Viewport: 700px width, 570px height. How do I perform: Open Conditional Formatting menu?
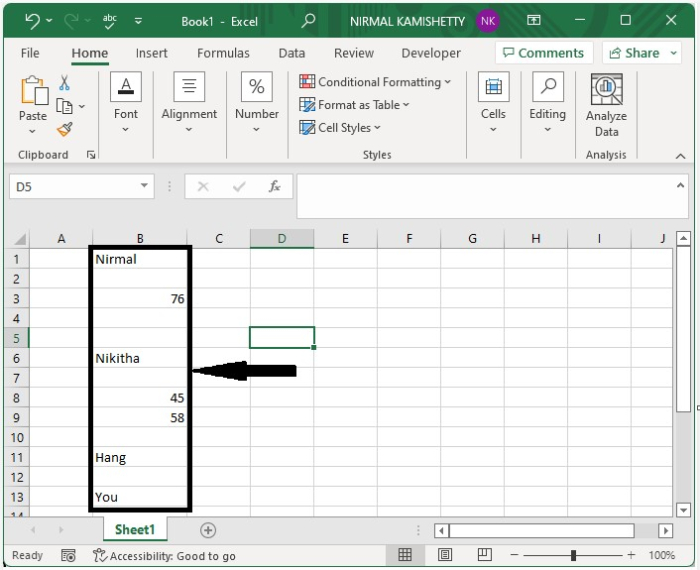tap(375, 82)
